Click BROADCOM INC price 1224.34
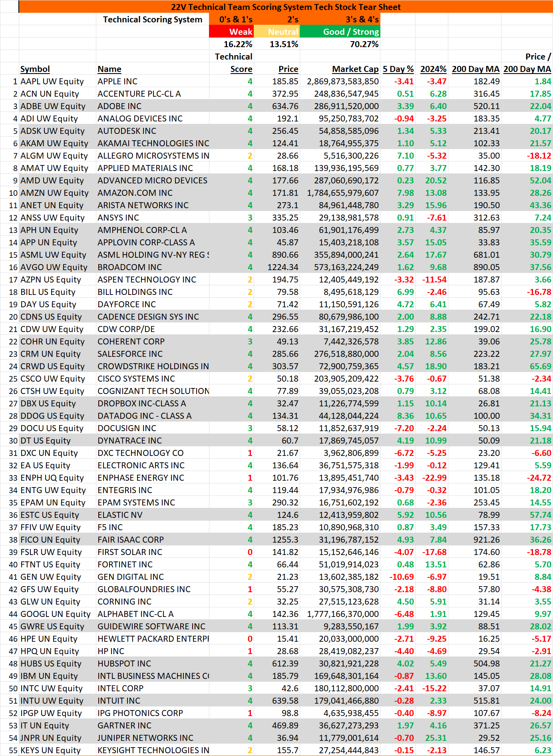 coord(283,267)
